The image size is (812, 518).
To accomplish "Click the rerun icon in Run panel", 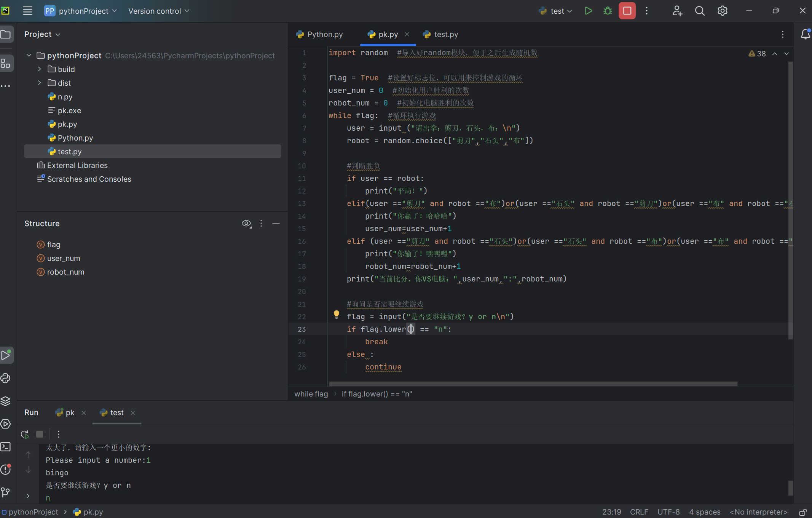I will pyautogui.click(x=25, y=434).
